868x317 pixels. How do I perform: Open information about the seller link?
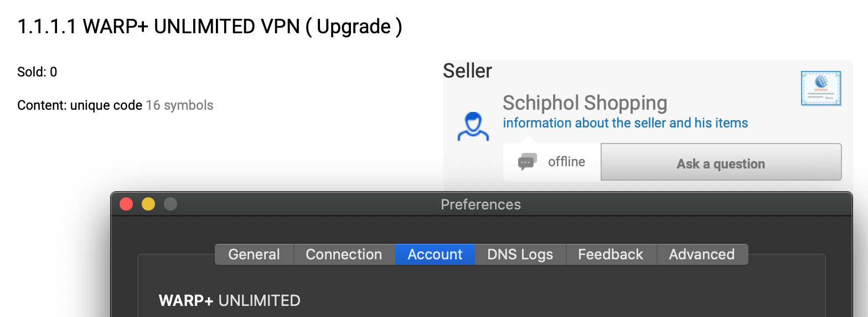(x=625, y=122)
